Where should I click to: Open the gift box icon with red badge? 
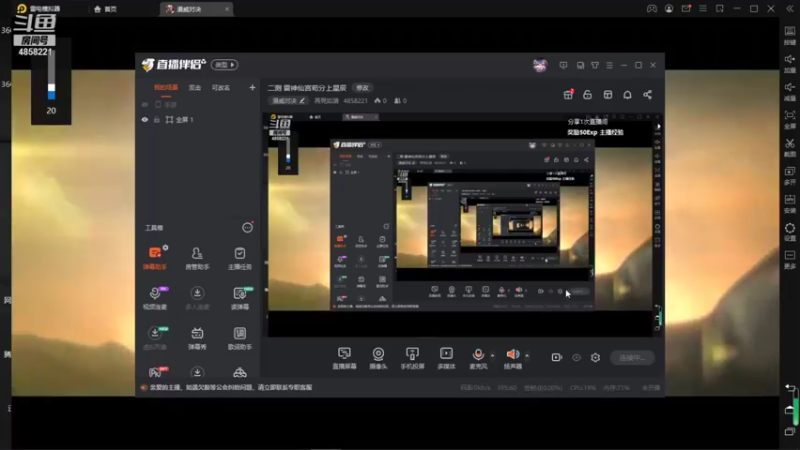pyautogui.click(x=568, y=94)
